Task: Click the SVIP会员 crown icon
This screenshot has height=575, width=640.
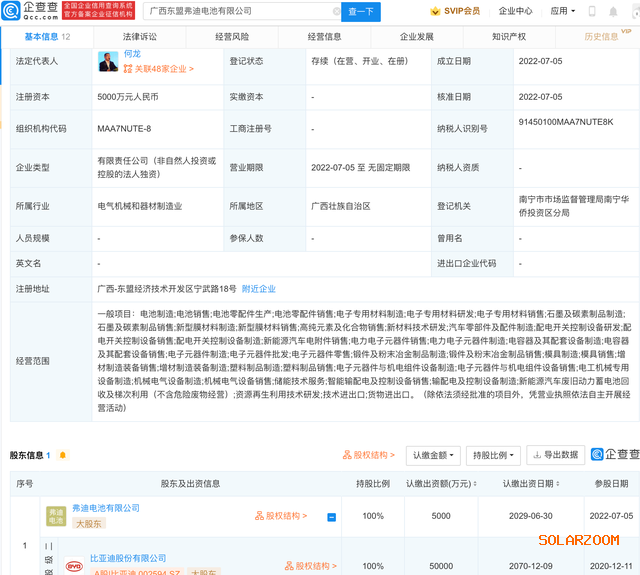Action: click(435, 11)
